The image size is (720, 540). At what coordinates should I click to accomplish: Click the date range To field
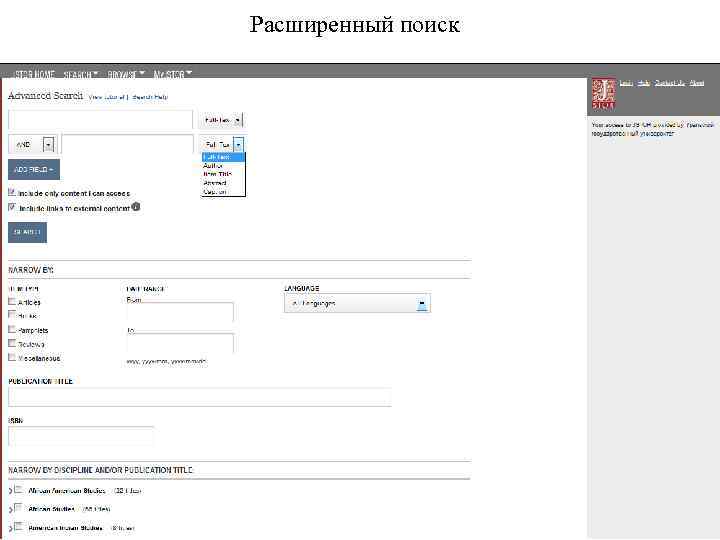180,343
